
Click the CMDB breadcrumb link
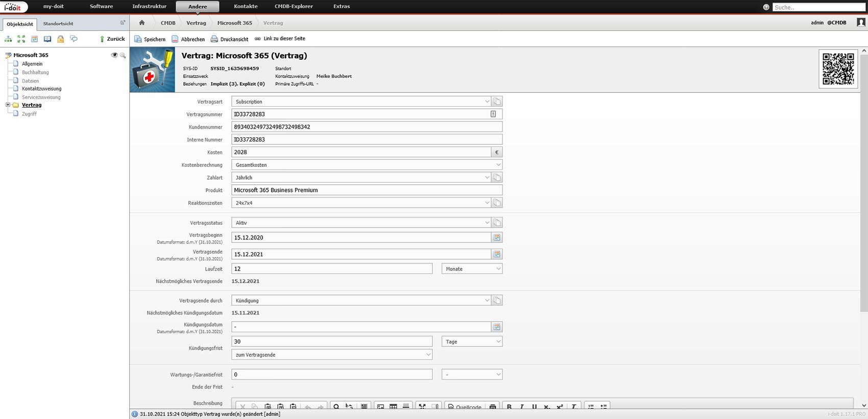click(x=168, y=23)
